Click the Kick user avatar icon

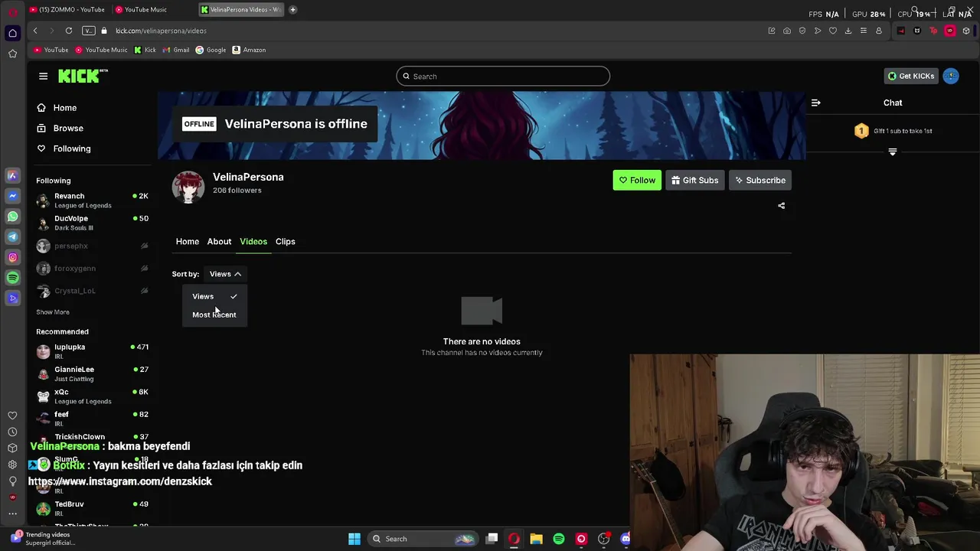[951, 76]
